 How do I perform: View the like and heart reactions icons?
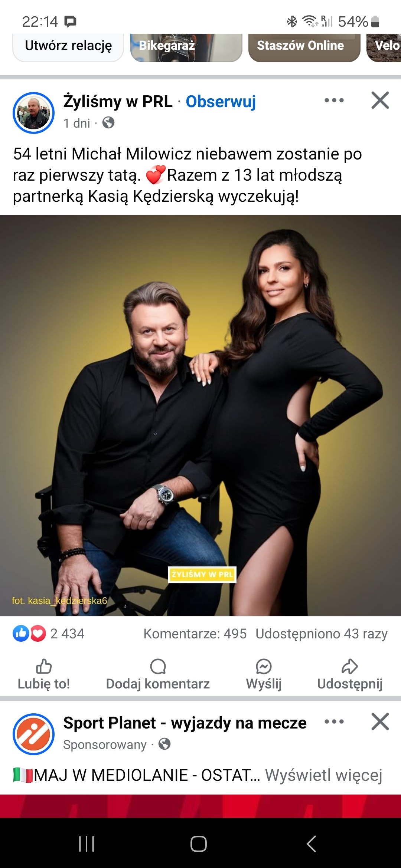click(29, 634)
